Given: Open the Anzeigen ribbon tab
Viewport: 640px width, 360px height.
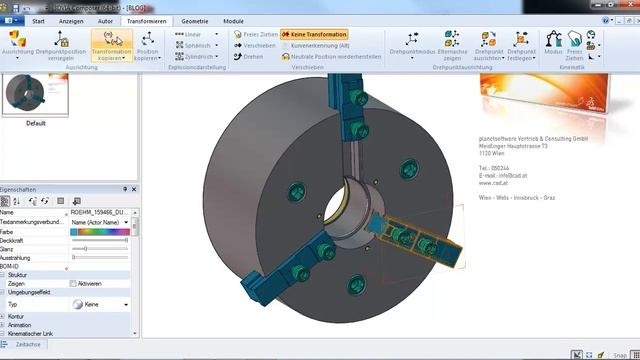Looking at the screenshot, I should (x=71, y=21).
